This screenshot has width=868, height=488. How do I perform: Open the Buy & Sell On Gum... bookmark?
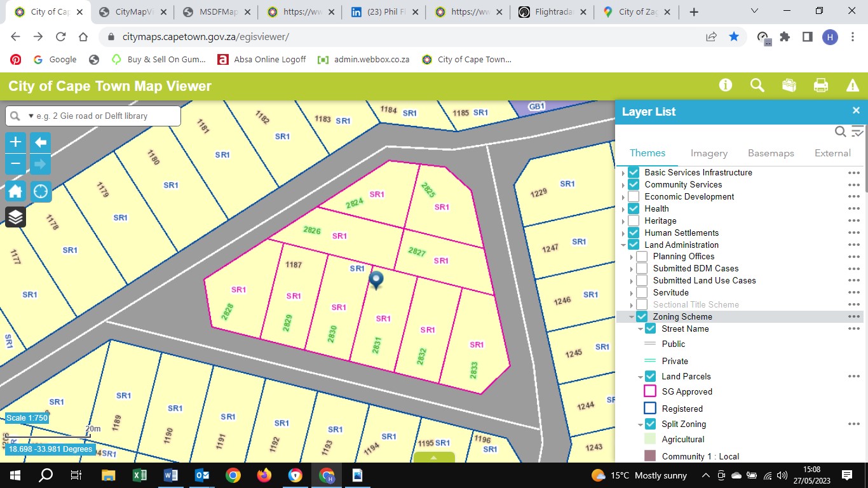point(159,60)
